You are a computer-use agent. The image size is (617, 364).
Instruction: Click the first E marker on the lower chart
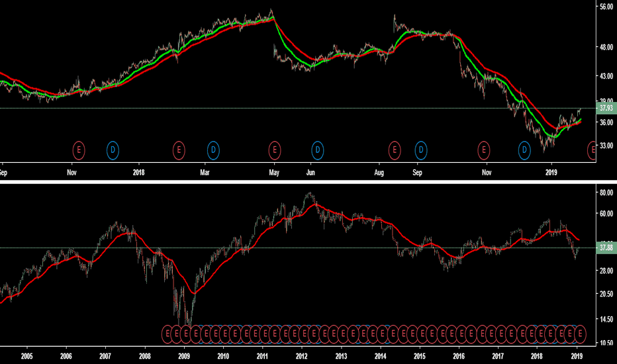pyautogui.click(x=167, y=334)
